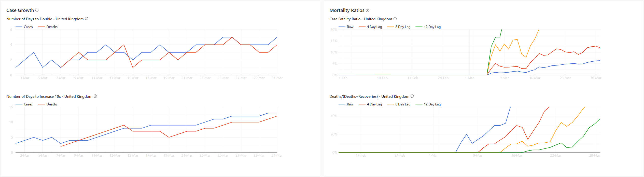Show info for Case Fatality Ratio title
The width and height of the screenshot is (644, 177).
coord(395,19)
